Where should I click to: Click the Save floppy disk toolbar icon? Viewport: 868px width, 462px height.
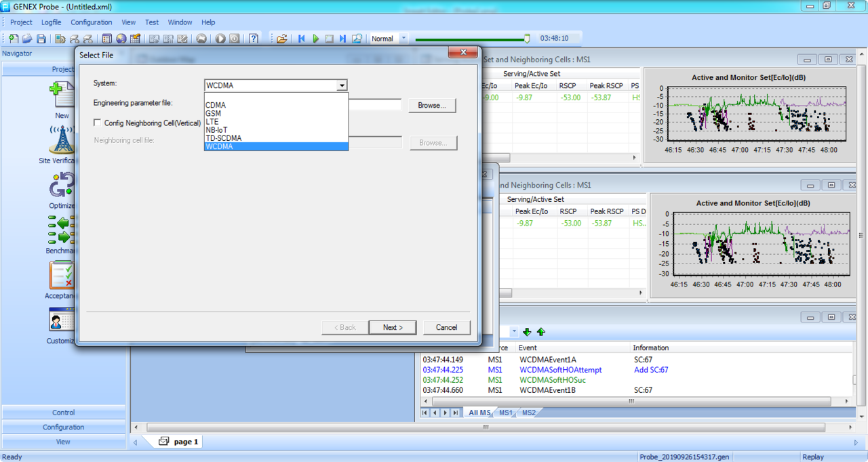click(41, 39)
